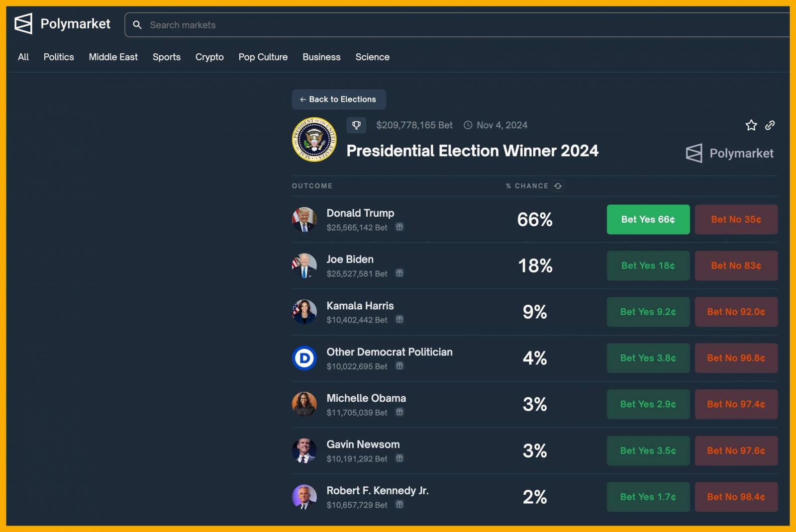796x532 pixels.
Task: Copy market link using chain icon
Action: (x=770, y=125)
